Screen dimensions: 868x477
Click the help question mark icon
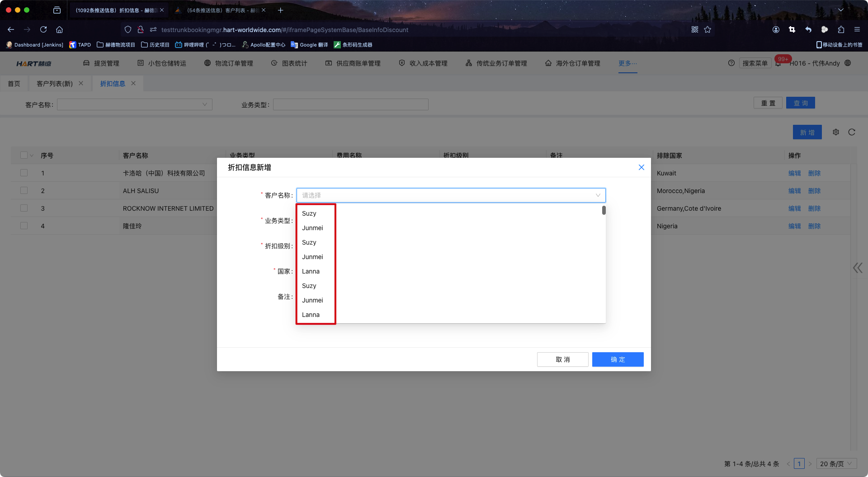coord(731,63)
